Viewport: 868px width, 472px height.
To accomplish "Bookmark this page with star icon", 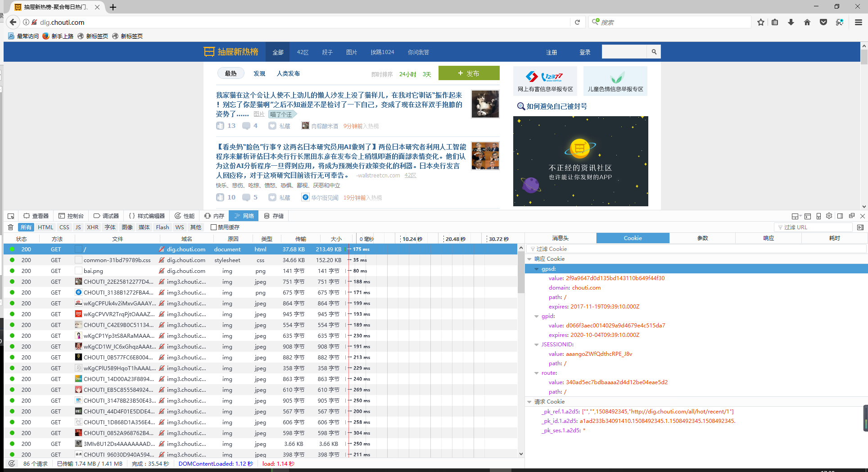I will pos(761,22).
